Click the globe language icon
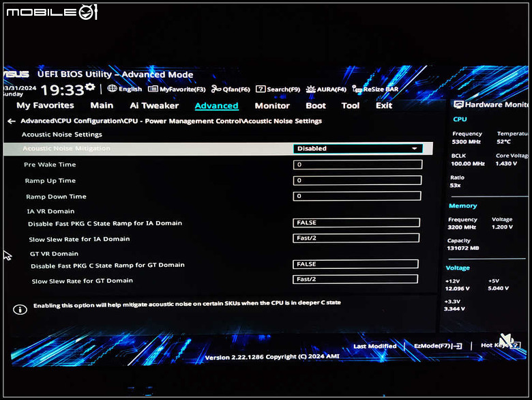Viewport: 532px width, 400px height. coord(112,89)
